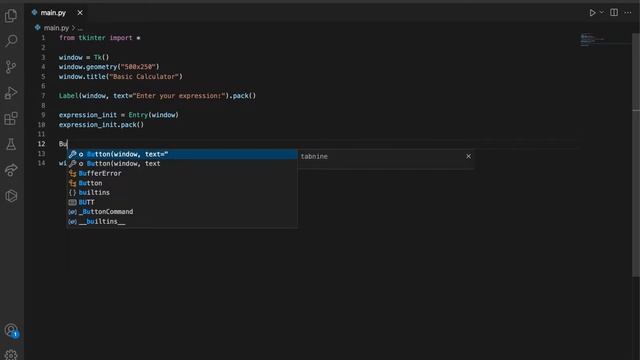Click the editor vertical scrollbar
The height and width of the screenshot is (360, 640).
(636, 155)
